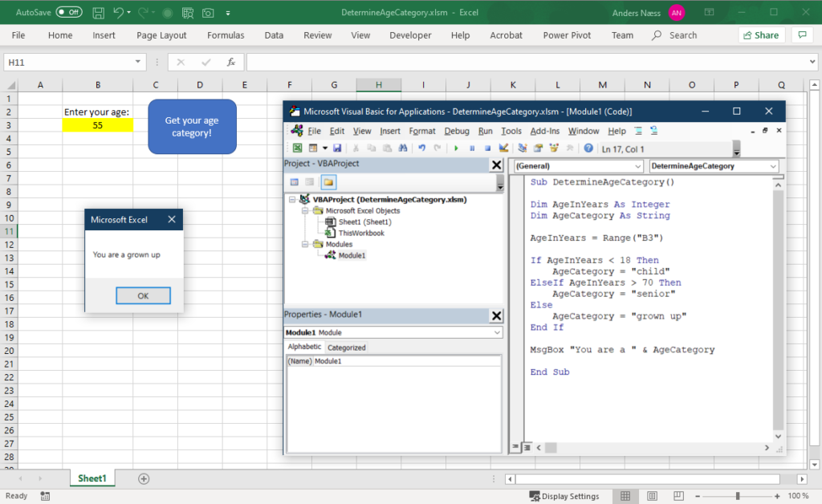Open Project Explorer icon in VBA toolbar

(x=523, y=148)
